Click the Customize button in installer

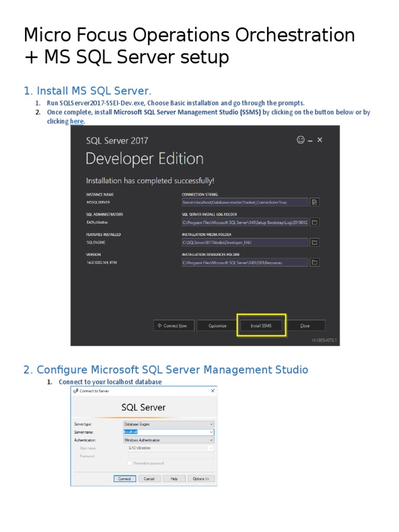pyautogui.click(x=217, y=326)
